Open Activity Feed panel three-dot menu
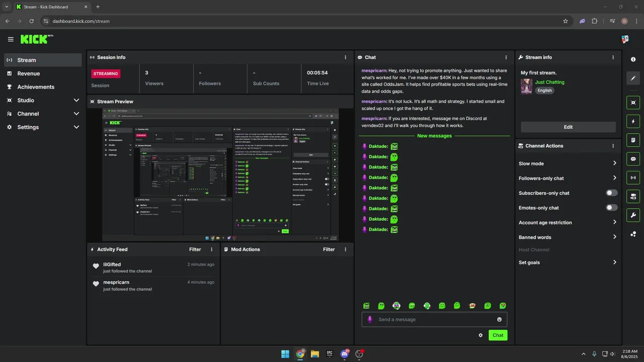 click(211, 249)
